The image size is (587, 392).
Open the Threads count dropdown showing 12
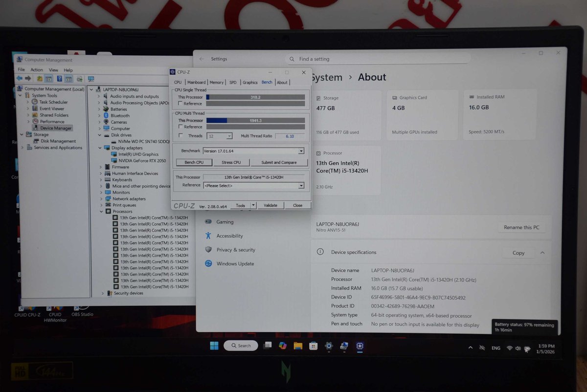pyautogui.click(x=220, y=136)
